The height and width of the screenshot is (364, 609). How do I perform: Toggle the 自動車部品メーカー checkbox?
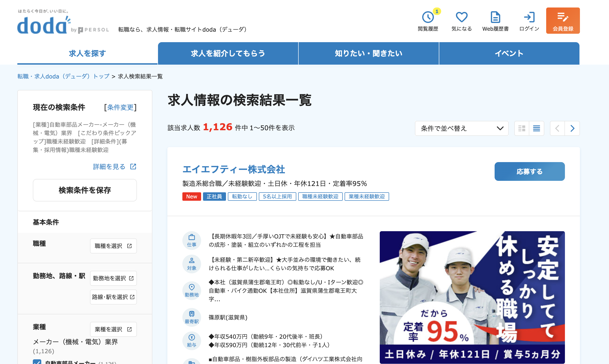[37, 362]
